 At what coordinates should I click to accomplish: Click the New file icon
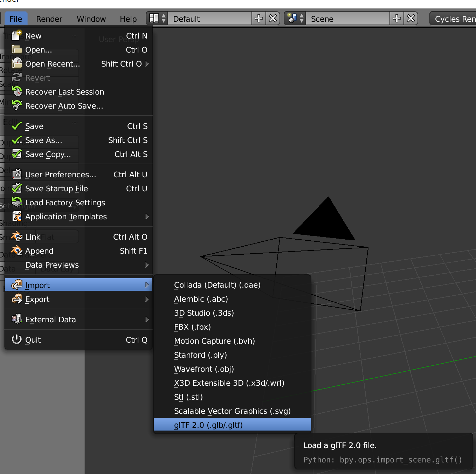pos(17,35)
